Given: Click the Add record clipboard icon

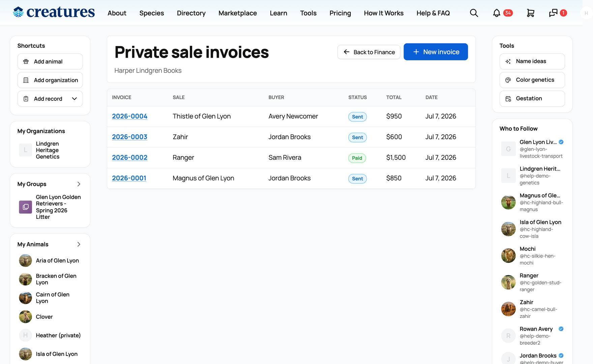Looking at the screenshot, I should [x=26, y=99].
